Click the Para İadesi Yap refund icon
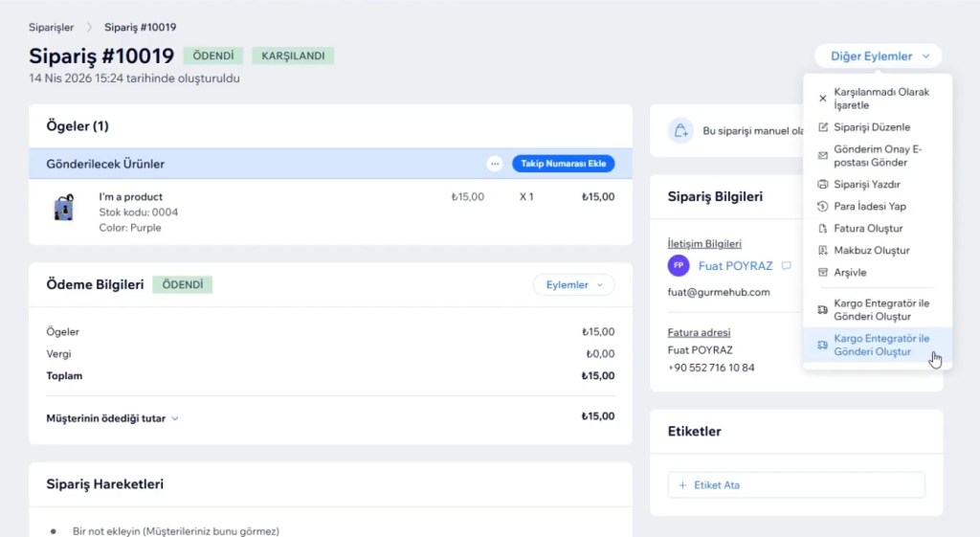 pos(822,207)
